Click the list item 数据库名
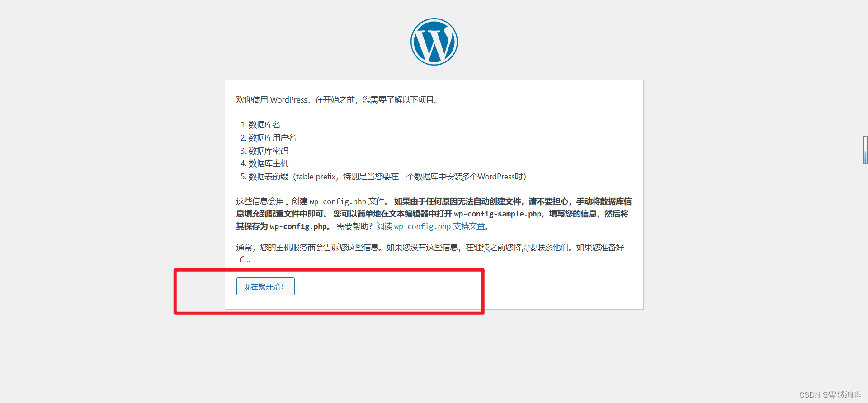 (264, 125)
